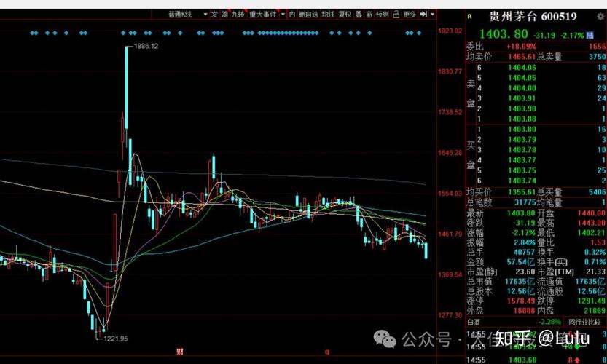607x364 pixels.
Task: Click the 叠 overlay button
Action: point(359,15)
